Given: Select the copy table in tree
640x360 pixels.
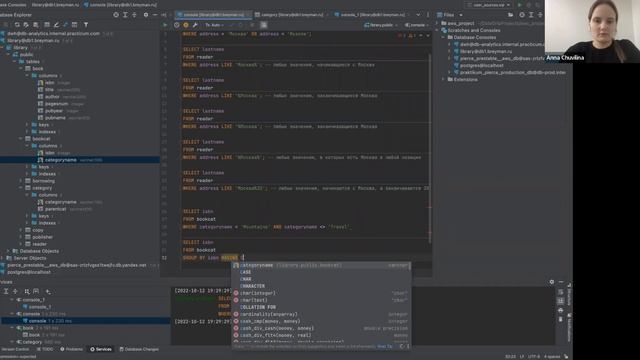Looking at the screenshot, I should coord(38,230).
